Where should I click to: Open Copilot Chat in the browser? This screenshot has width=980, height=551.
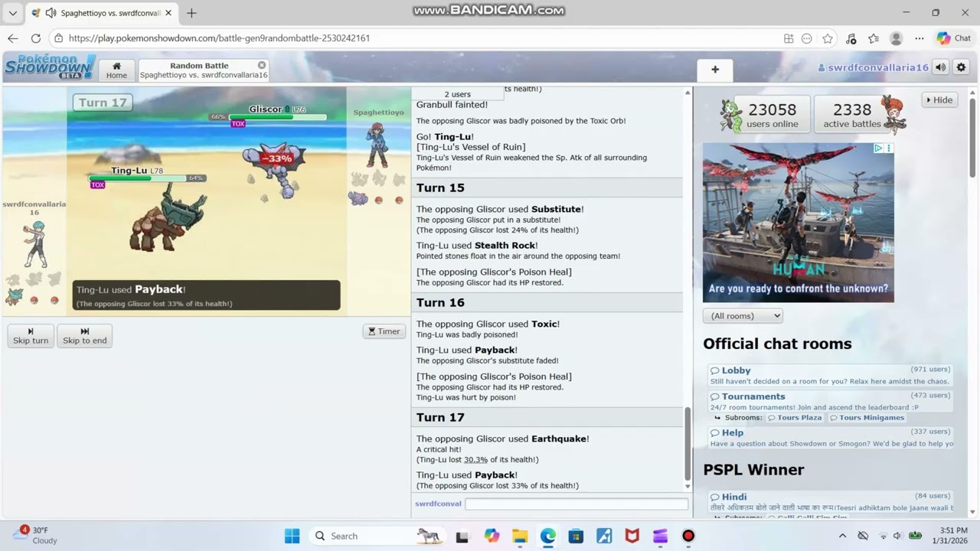tap(953, 38)
